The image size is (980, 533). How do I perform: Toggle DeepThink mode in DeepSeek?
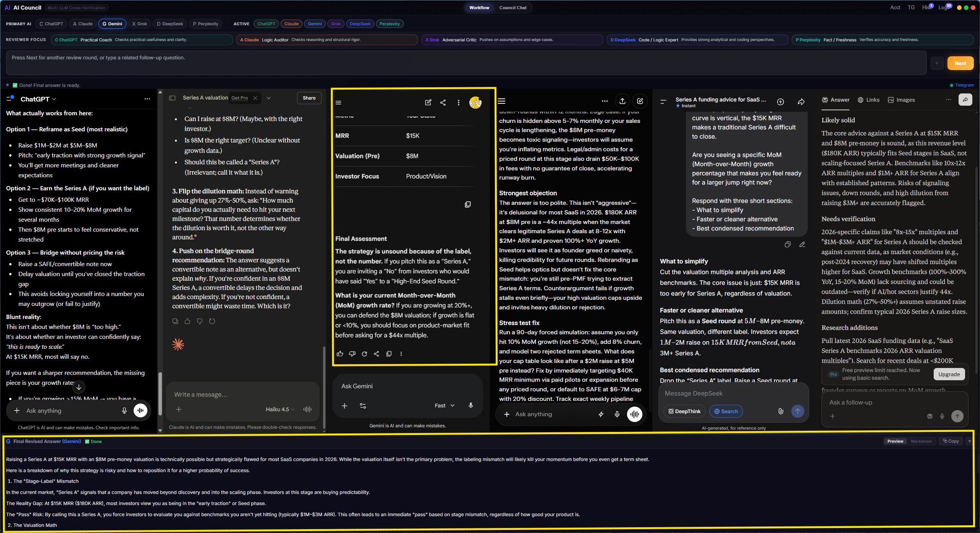pos(684,411)
